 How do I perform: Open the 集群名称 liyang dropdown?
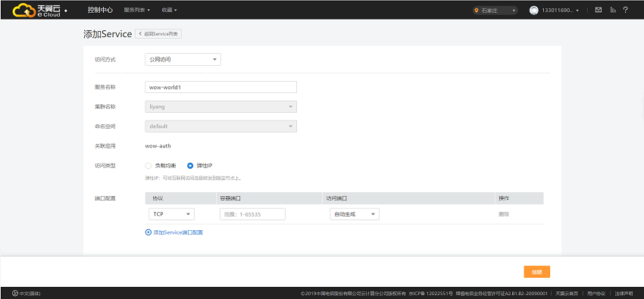click(220, 107)
